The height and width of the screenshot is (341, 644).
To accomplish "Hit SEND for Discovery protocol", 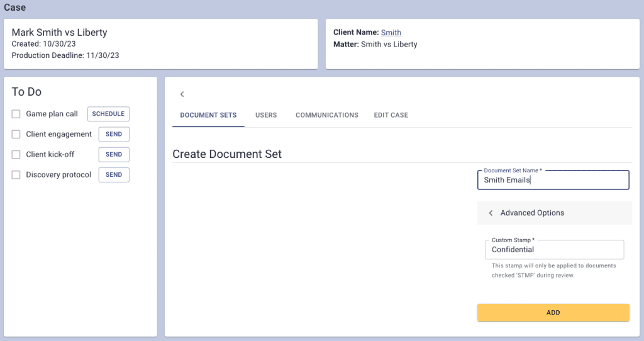I will [x=114, y=174].
